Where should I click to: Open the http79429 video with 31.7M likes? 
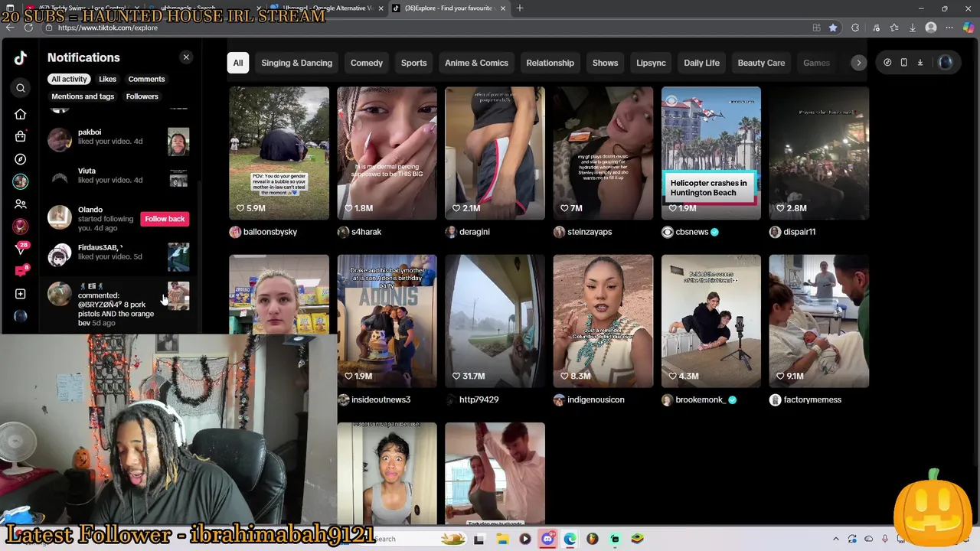tap(495, 321)
